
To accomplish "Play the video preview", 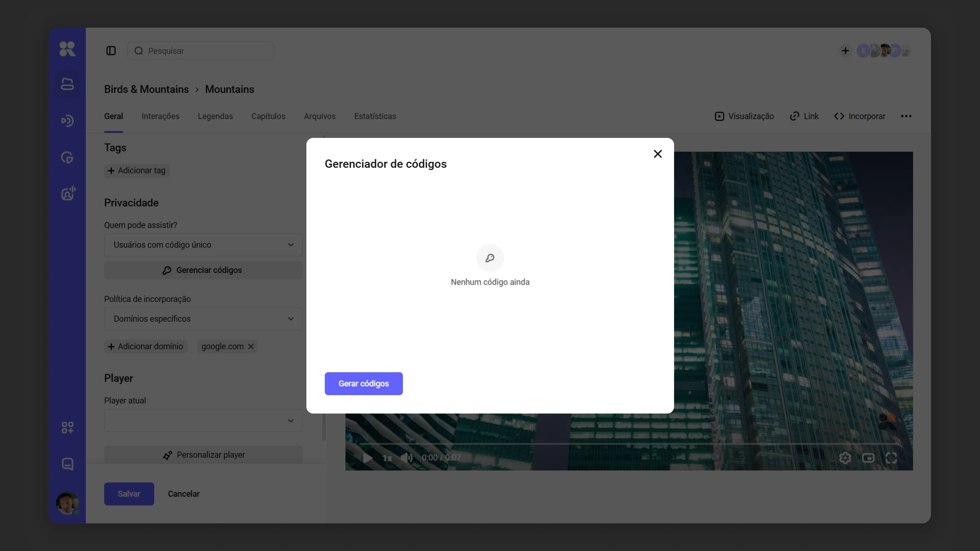I will coord(367,458).
